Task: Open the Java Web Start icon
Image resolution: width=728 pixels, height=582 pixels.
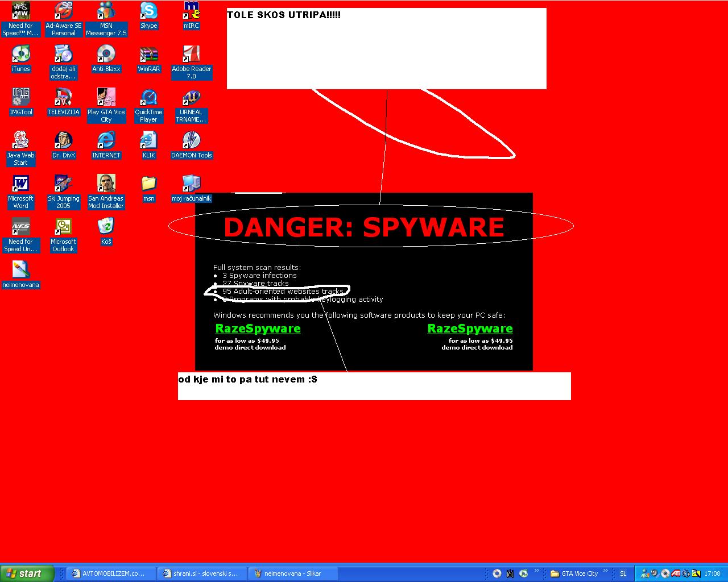Action: point(20,148)
